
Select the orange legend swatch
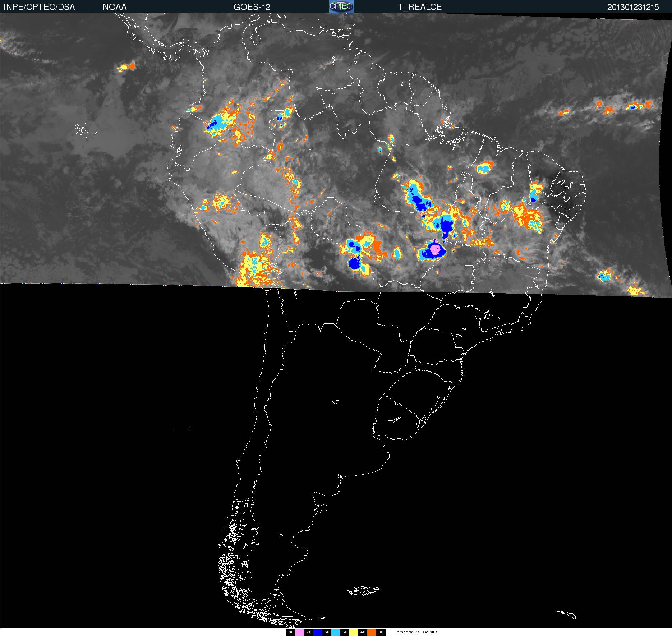[x=372, y=632]
